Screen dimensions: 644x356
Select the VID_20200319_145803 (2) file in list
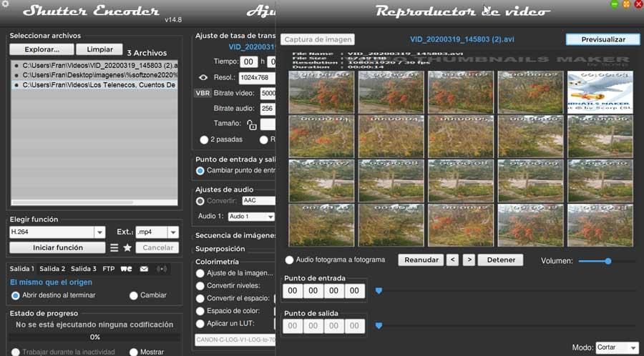(x=94, y=65)
